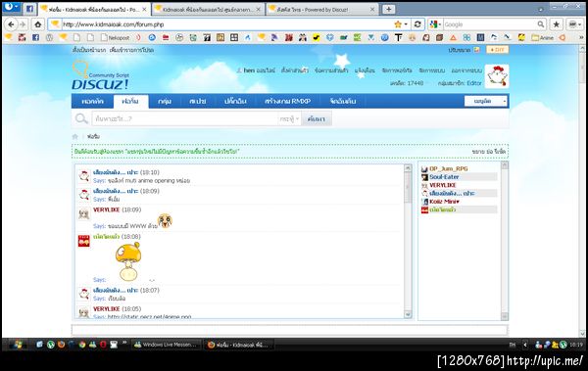Open the T typography bookmark icon
This screenshot has width=588, height=371.
(x=399, y=37)
